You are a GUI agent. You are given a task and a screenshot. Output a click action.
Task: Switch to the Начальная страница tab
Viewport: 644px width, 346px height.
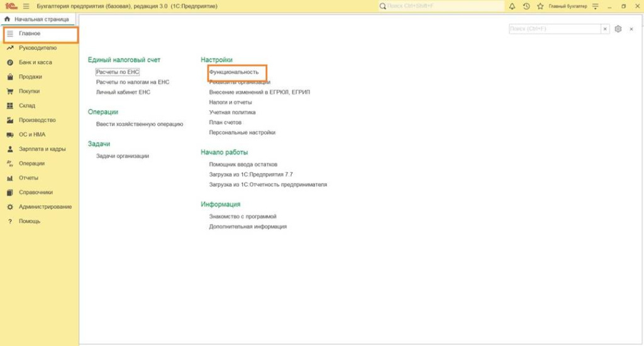(42, 19)
